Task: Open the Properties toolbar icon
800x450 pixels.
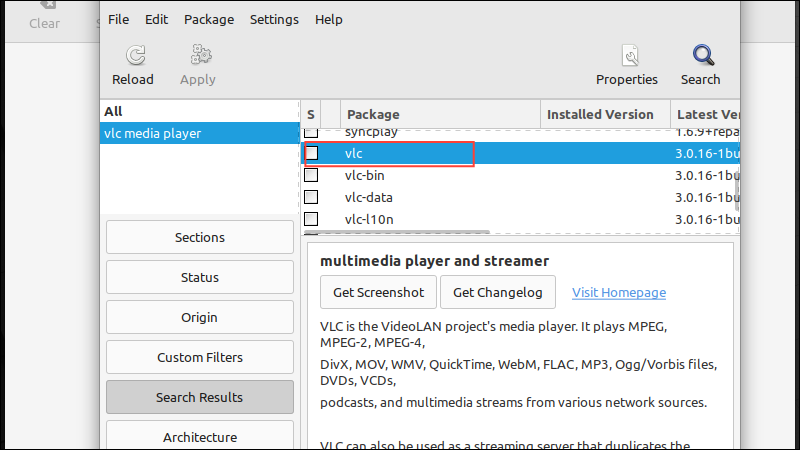Action: [x=631, y=56]
